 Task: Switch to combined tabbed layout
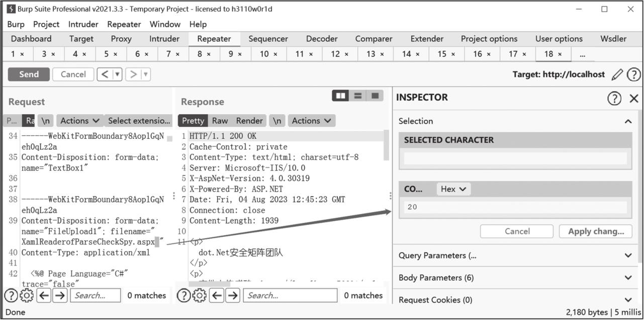coord(375,96)
